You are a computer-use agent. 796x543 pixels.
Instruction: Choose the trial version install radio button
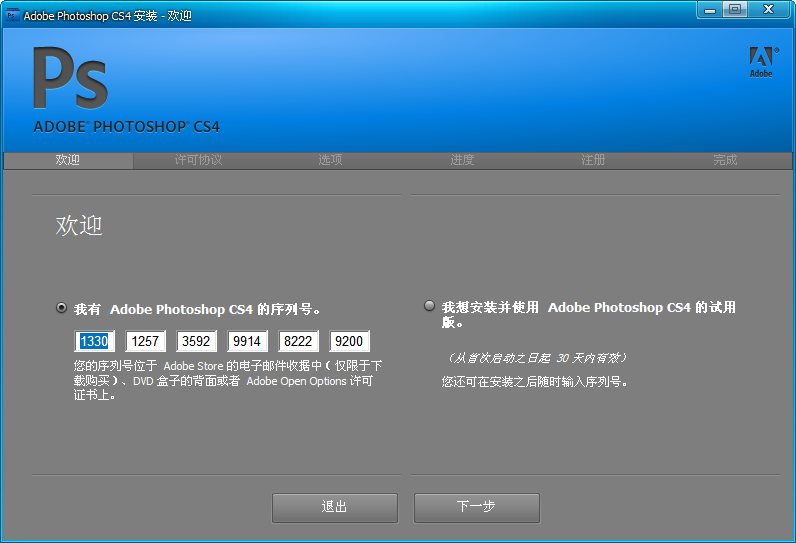(x=429, y=306)
